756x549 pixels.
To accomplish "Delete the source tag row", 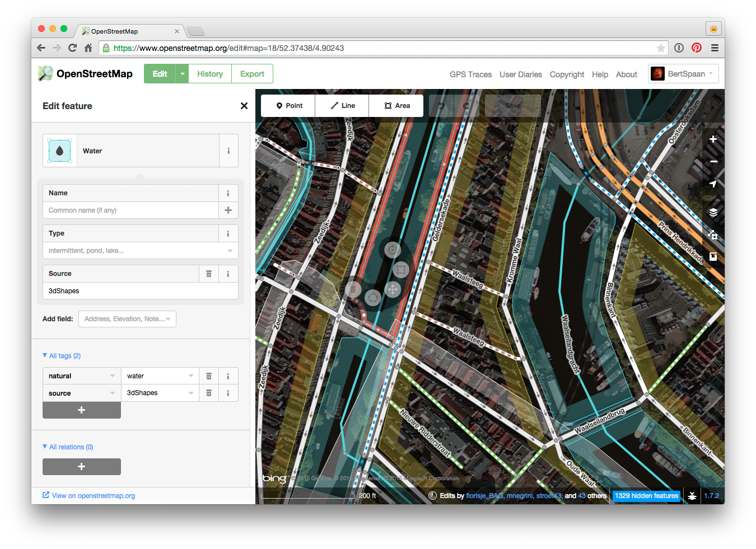I will [x=209, y=393].
